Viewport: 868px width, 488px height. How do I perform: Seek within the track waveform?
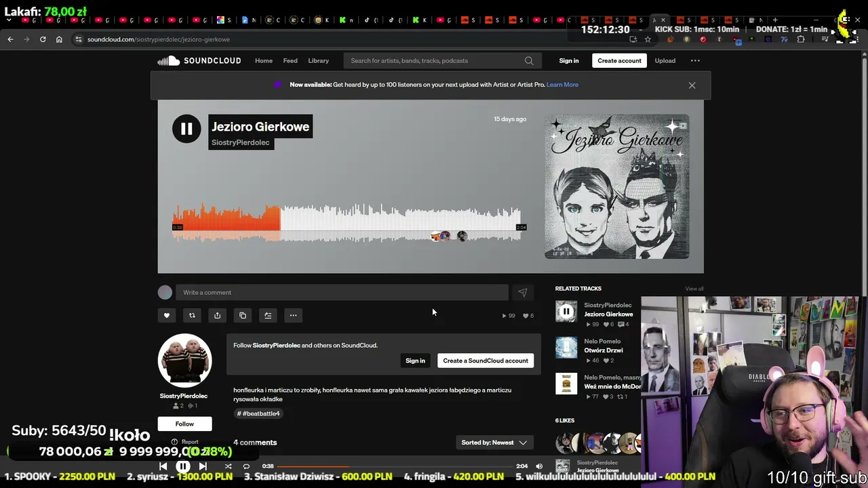[347, 224]
